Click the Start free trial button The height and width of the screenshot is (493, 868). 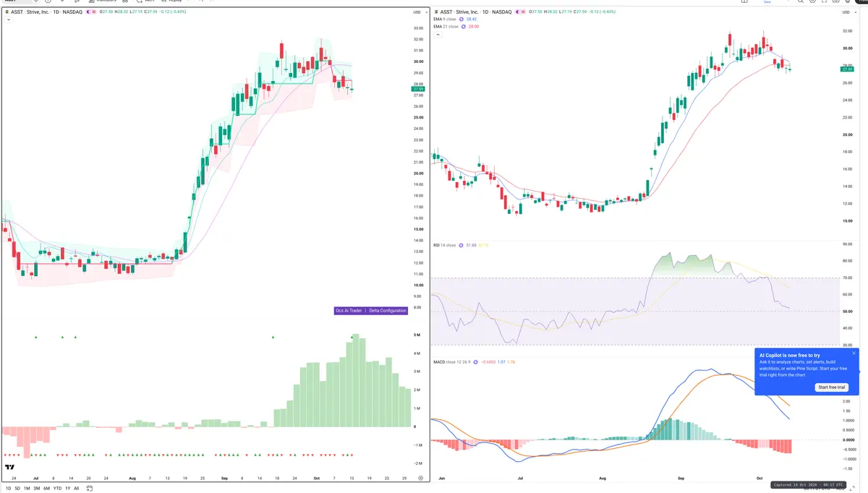[x=832, y=387]
